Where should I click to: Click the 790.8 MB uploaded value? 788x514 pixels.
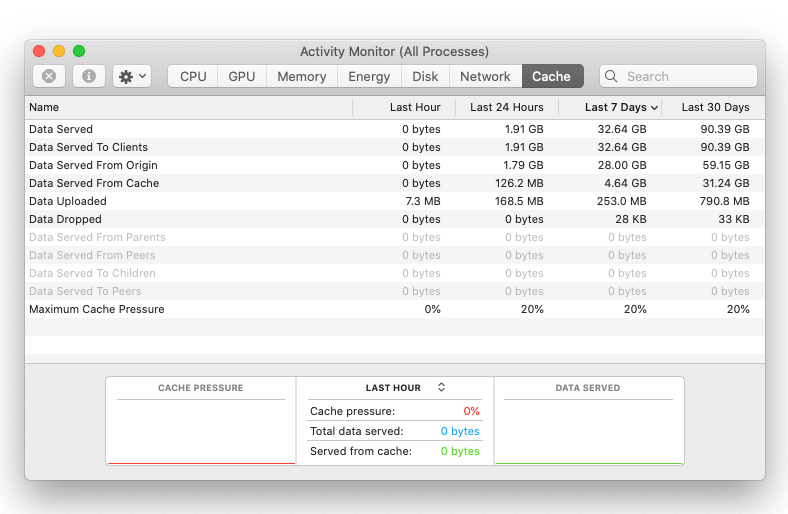click(x=725, y=201)
